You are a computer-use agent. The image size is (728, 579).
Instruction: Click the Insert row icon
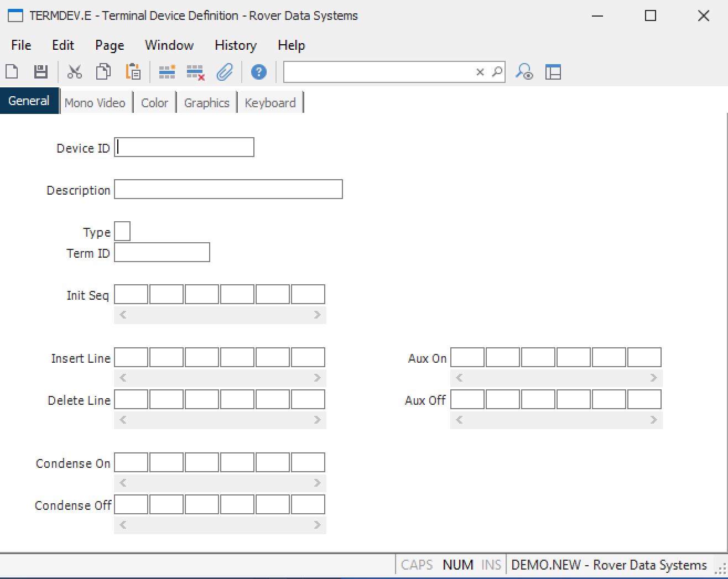[167, 72]
